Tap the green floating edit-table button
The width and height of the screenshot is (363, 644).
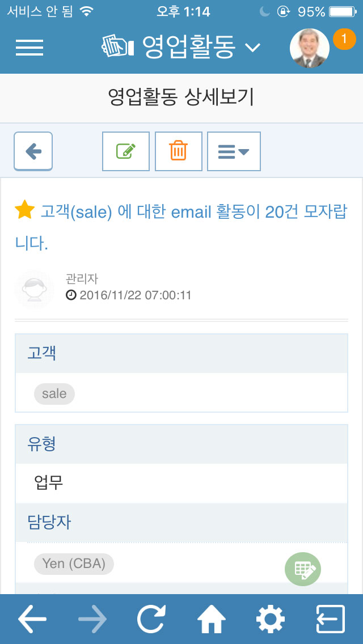[303, 569]
